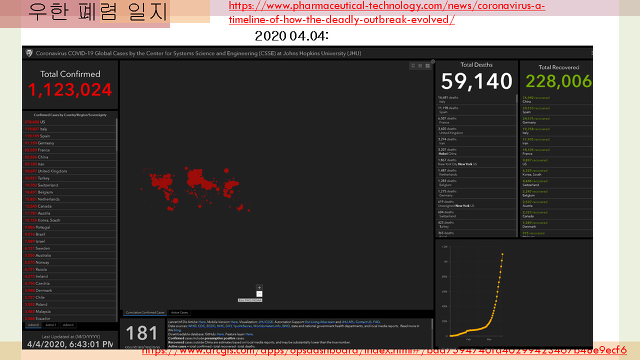The height and width of the screenshot is (360, 640).
Task: Select Korea, South row in recovered list
Action: click(557, 172)
